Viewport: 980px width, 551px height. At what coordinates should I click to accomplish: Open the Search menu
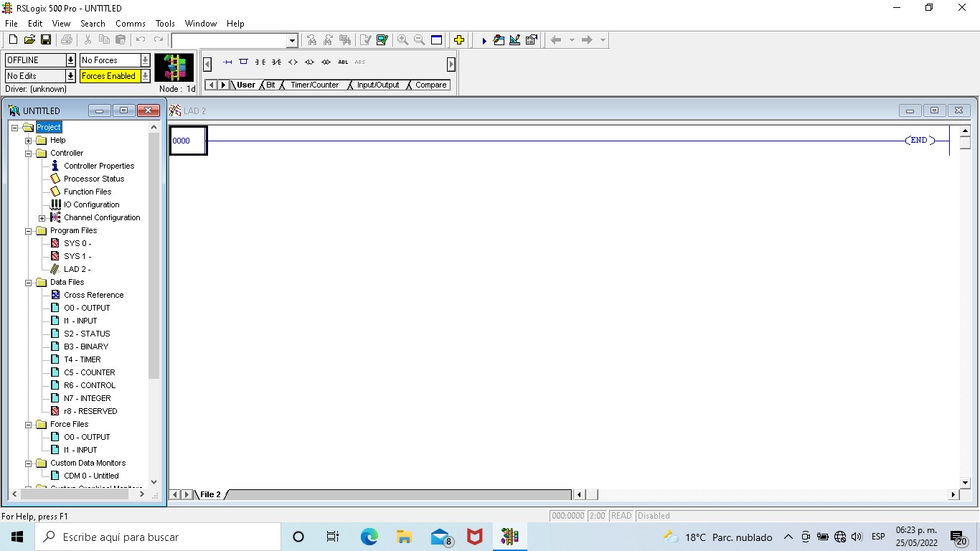tap(93, 24)
